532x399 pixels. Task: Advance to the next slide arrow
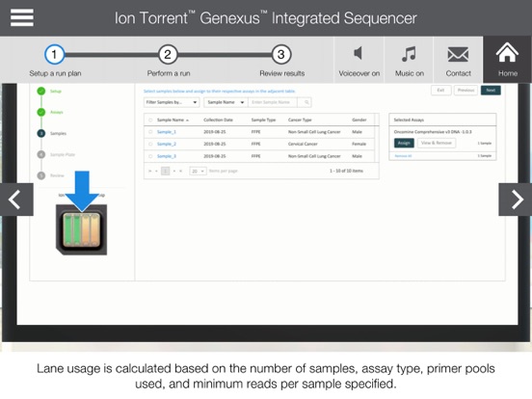point(516,199)
